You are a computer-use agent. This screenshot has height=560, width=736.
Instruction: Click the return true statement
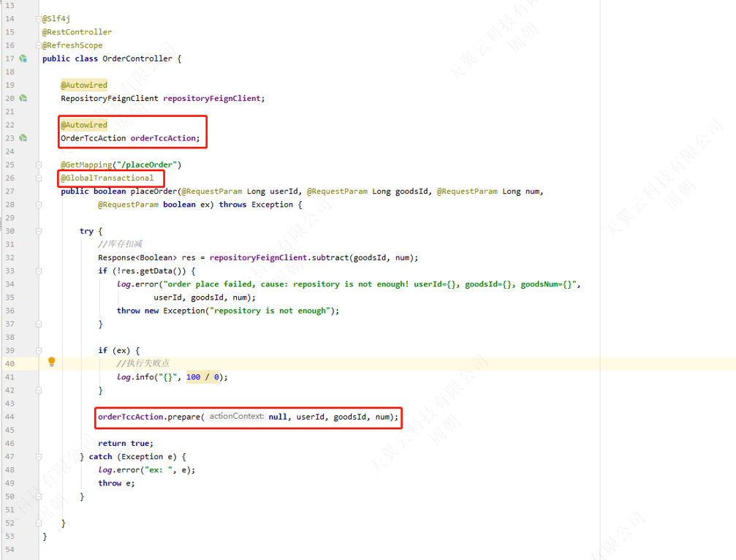coord(126,444)
